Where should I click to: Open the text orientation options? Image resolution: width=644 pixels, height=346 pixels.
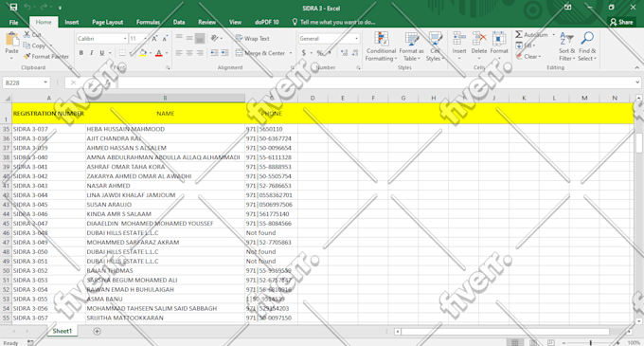pyautogui.click(x=216, y=39)
